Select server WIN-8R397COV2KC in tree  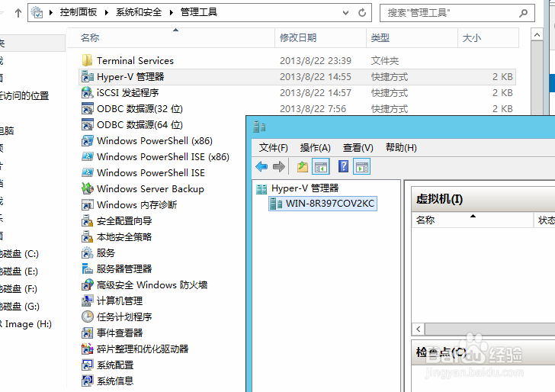(x=322, y=204)
